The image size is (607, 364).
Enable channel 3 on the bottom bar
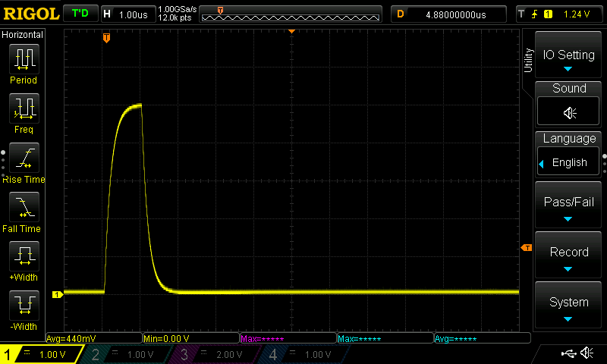(216, 354)
